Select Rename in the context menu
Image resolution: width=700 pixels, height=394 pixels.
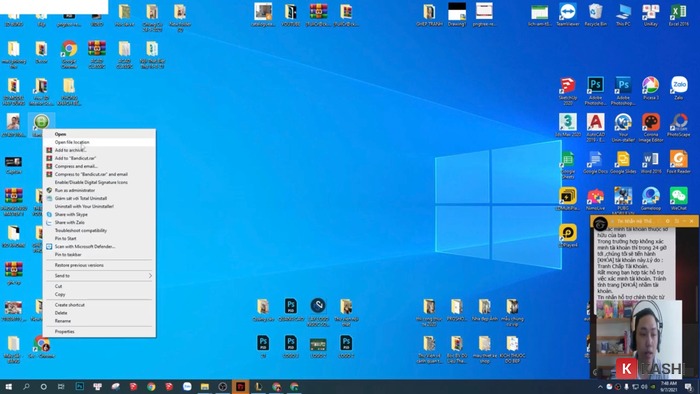[62, 321]
